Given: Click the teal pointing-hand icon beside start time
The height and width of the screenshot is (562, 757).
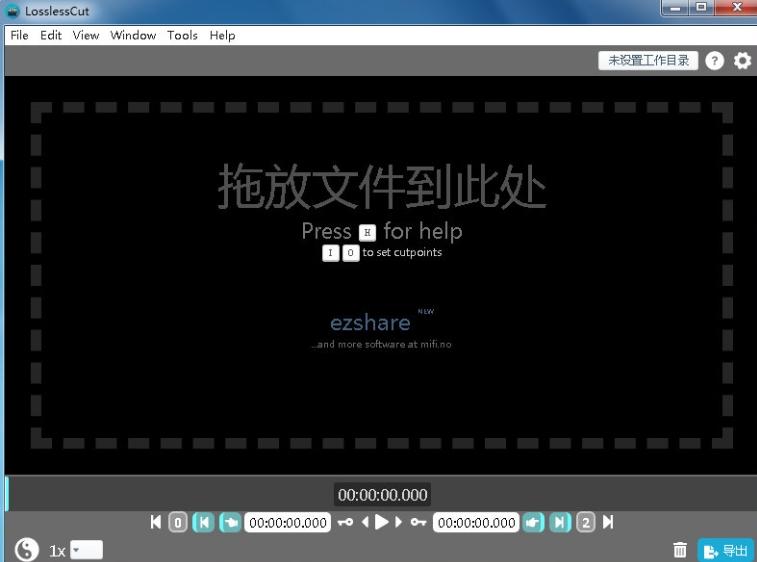Looking at the screenshot, I should (x=230, y=522).
